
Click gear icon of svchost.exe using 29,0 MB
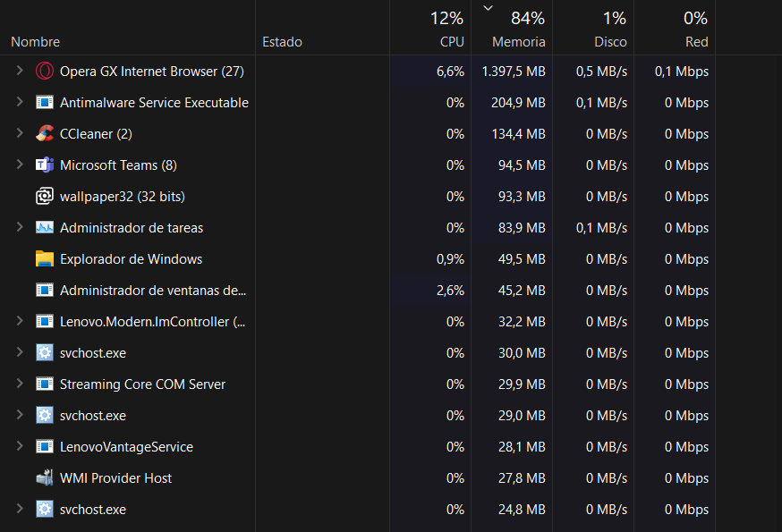click(45, 415)
